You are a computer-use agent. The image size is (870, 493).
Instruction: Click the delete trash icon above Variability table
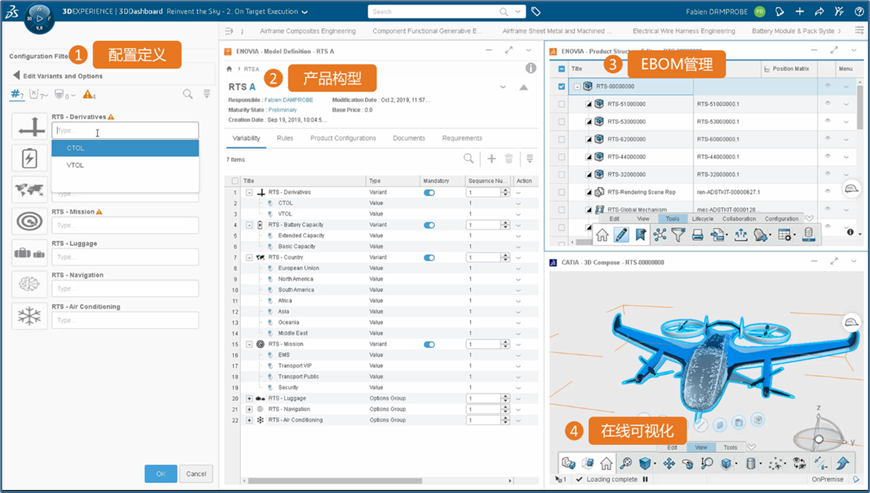click(508, 159)
